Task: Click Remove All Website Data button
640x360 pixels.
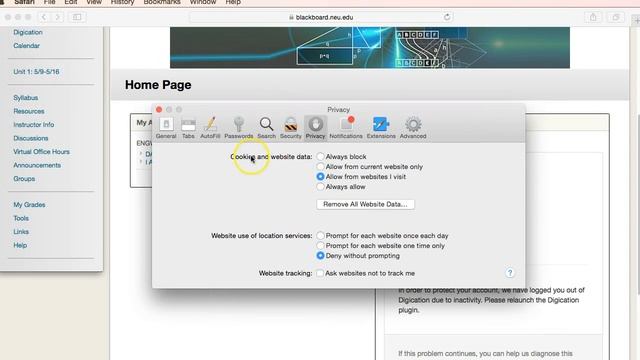Action: [x=365, y=204]
